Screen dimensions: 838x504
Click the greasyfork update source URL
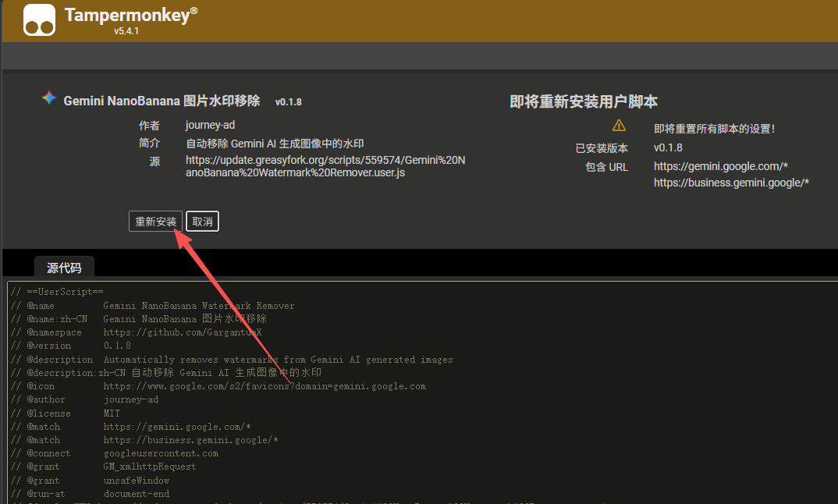click(325, 166)
